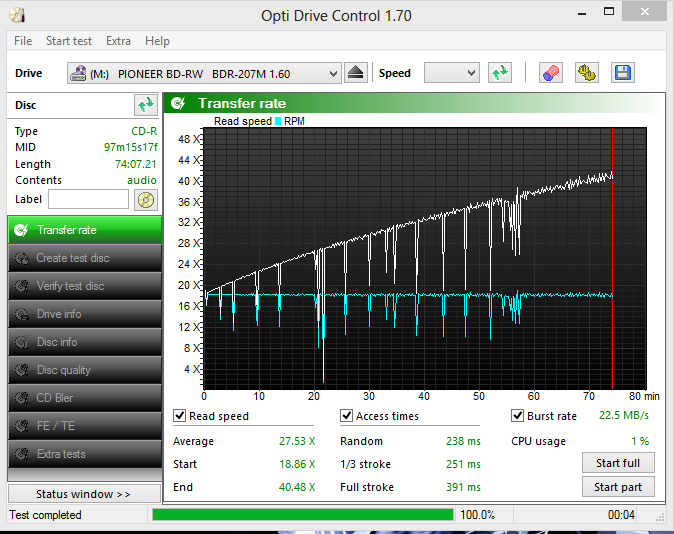Click the red eraser icon

click(551, 73)
